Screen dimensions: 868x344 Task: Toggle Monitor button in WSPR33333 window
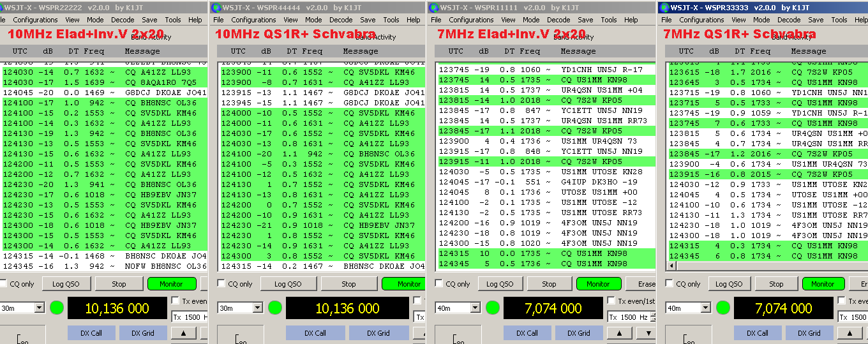823,284
